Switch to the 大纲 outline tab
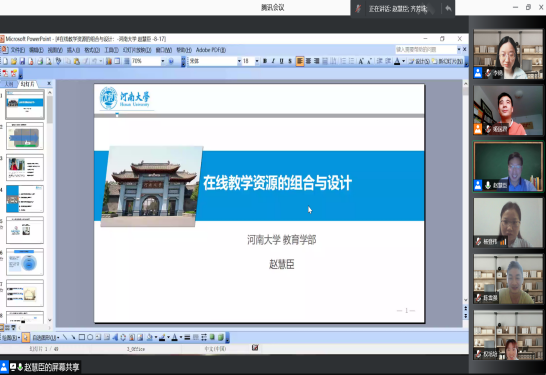Viewport: 546px width, 375px height. 9,84
